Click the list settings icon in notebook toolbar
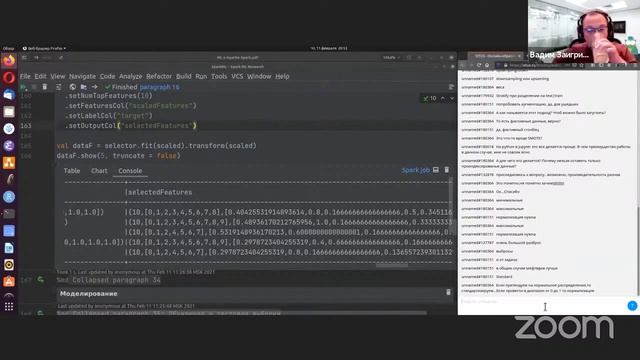Viewport: 640px width, 360px height. 59,87
